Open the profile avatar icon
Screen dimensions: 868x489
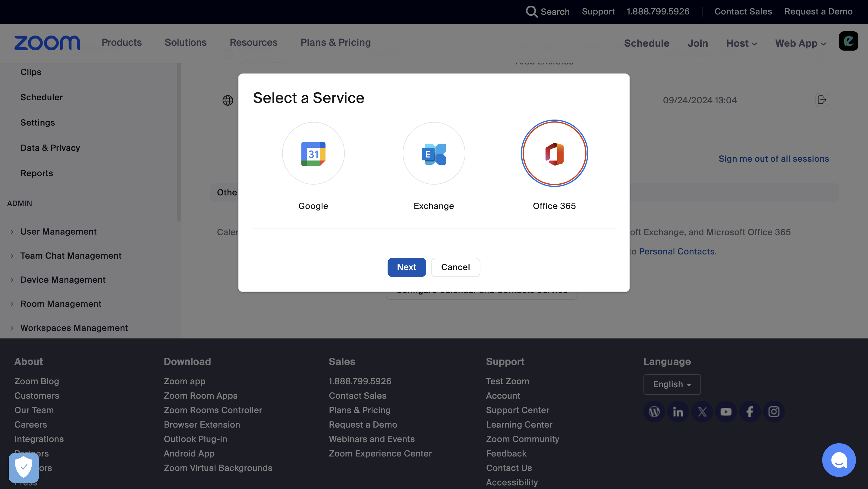point(848,41)
